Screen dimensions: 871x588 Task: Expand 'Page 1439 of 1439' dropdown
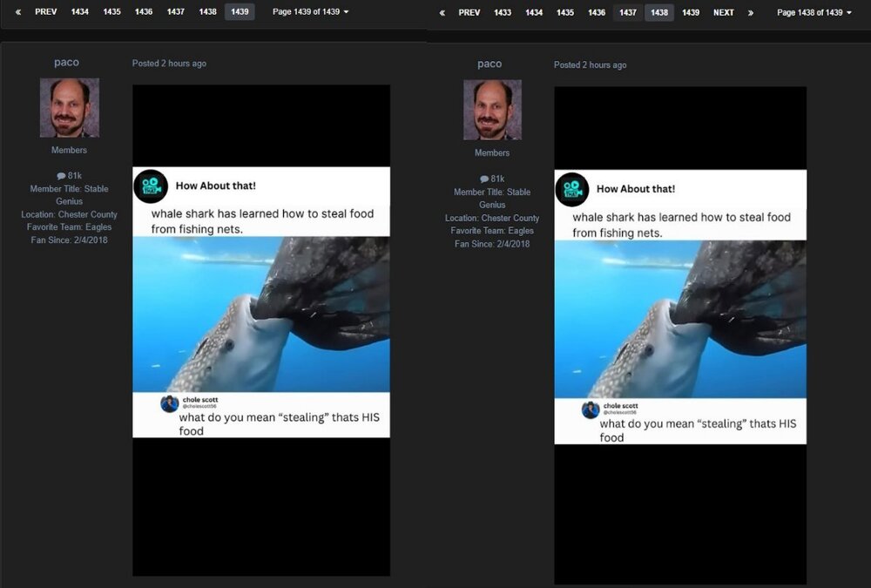[311, 11]
